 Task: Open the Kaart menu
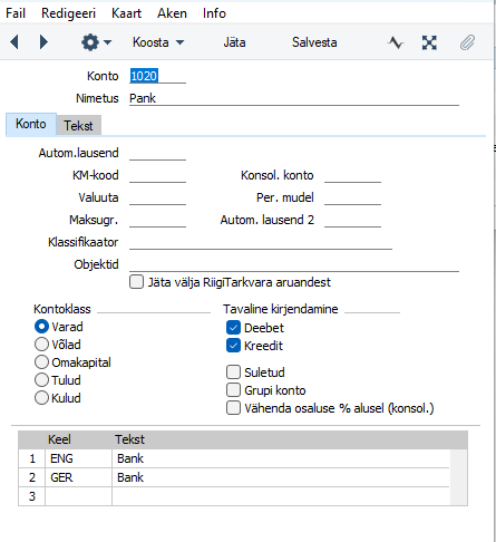pos(127,13)
